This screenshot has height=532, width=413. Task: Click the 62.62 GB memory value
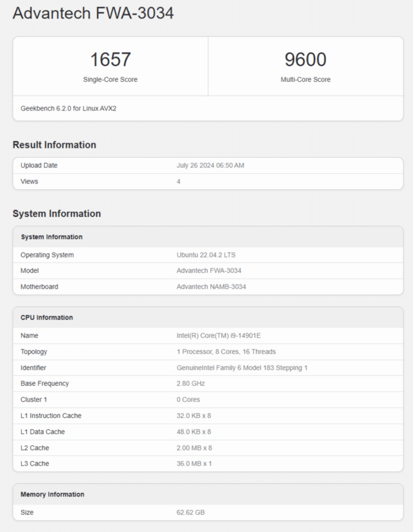click(x=191, y=513)
